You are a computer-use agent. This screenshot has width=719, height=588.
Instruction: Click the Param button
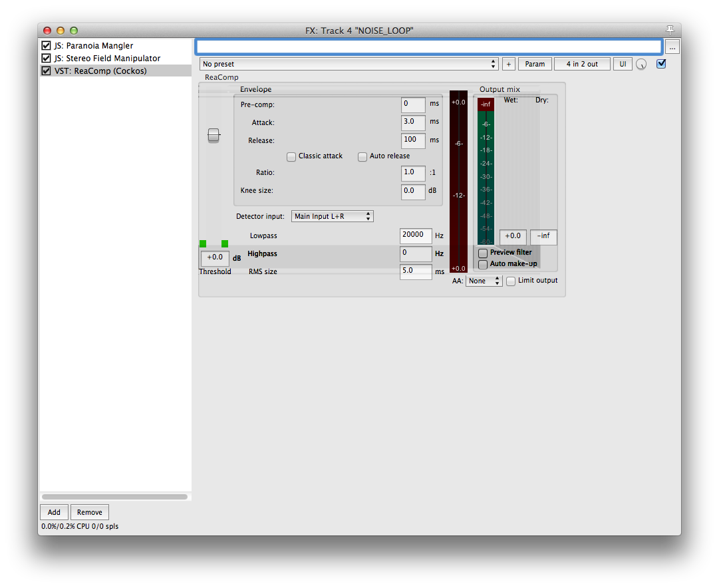click(535, 65)
